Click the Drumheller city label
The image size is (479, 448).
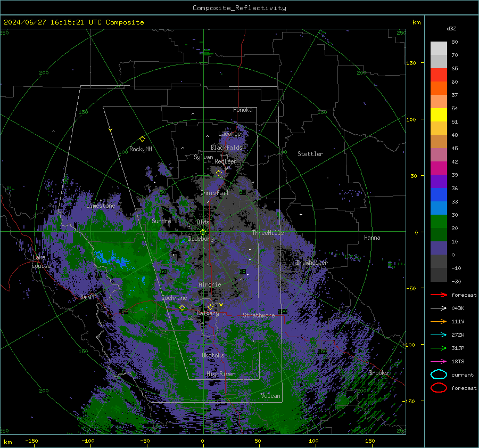click(x=311, y=263)
